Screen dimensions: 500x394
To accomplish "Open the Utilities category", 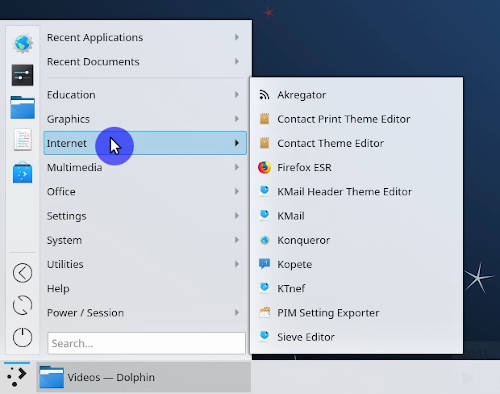I will [145, 264].
